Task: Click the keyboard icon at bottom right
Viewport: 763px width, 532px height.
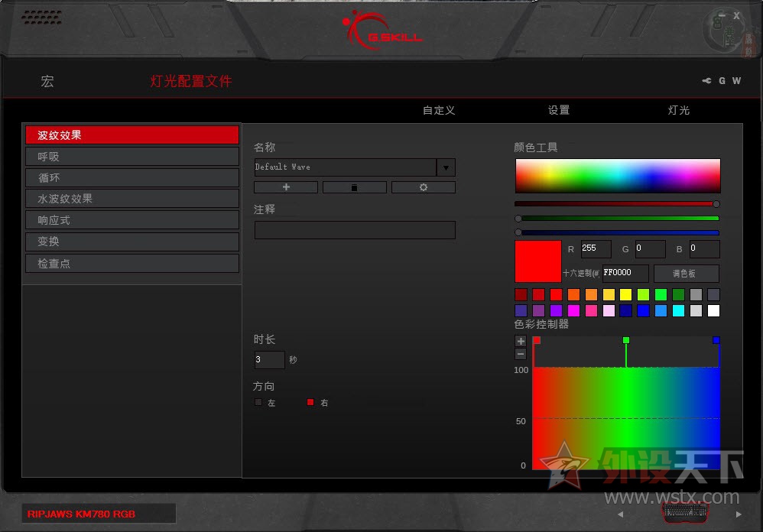Action: (685, 513)
